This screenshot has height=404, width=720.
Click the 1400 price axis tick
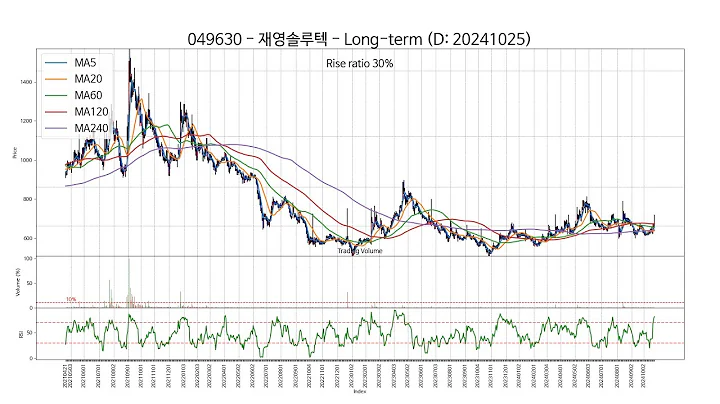pyautogui.click(x=27, y=82)
